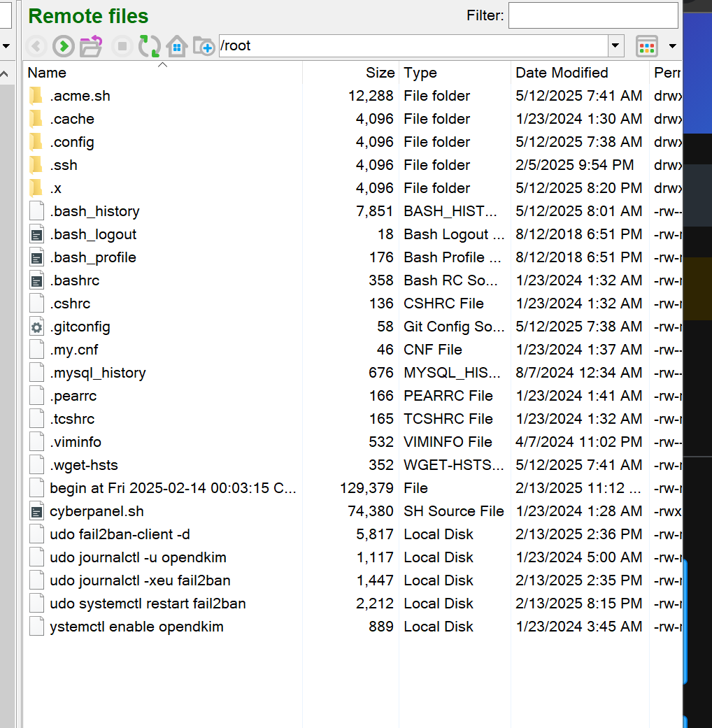Click 'Git Config So...' type cell
The image size is (712, 728).
[454, 327]
